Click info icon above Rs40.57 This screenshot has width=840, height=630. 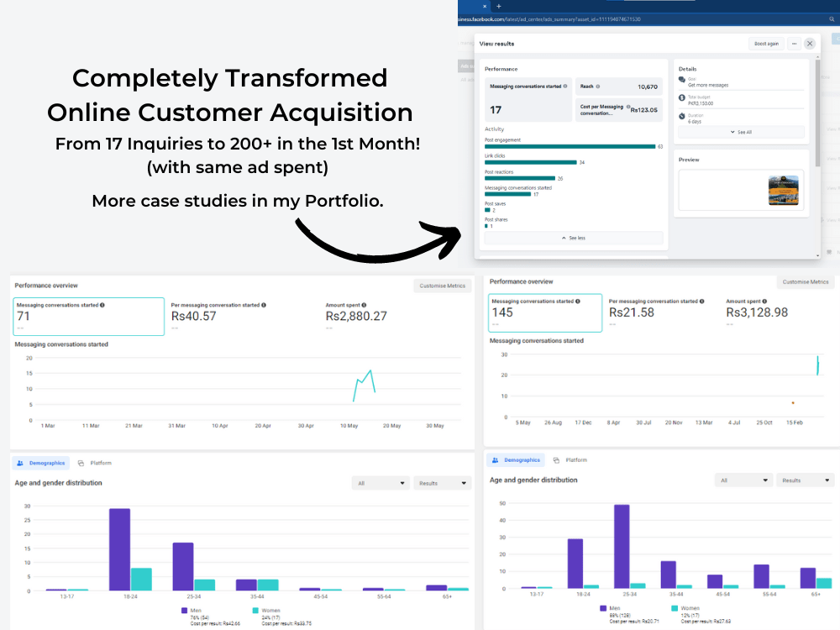point(264,306)
